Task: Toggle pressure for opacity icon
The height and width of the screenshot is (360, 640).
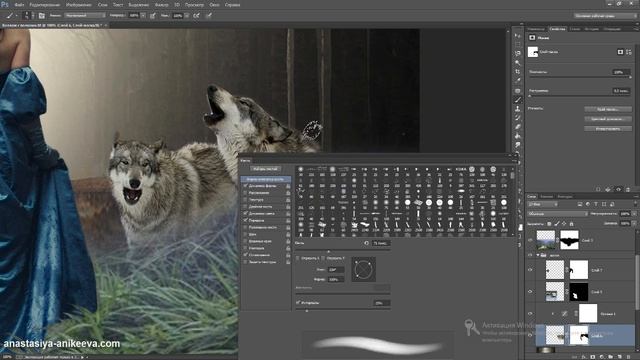Action: (153, 16)
